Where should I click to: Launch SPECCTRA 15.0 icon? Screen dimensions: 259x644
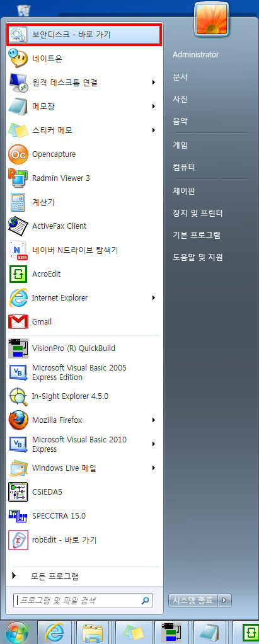[18, 516]
